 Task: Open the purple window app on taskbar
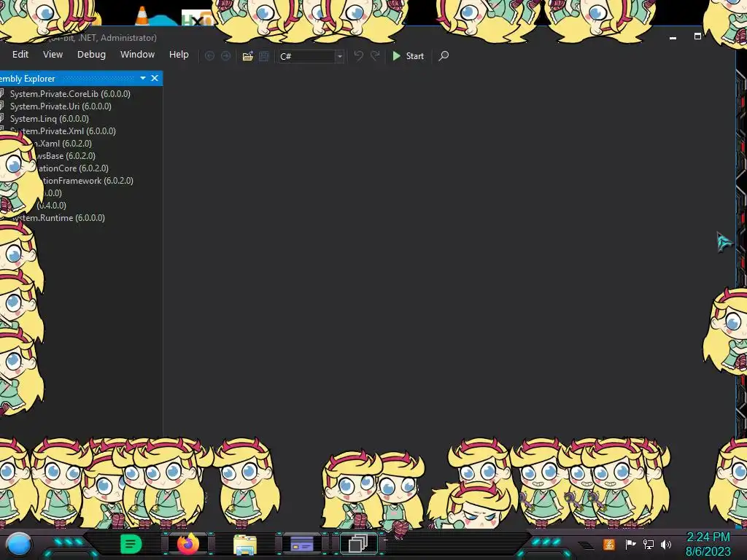[x=302, y=544]
